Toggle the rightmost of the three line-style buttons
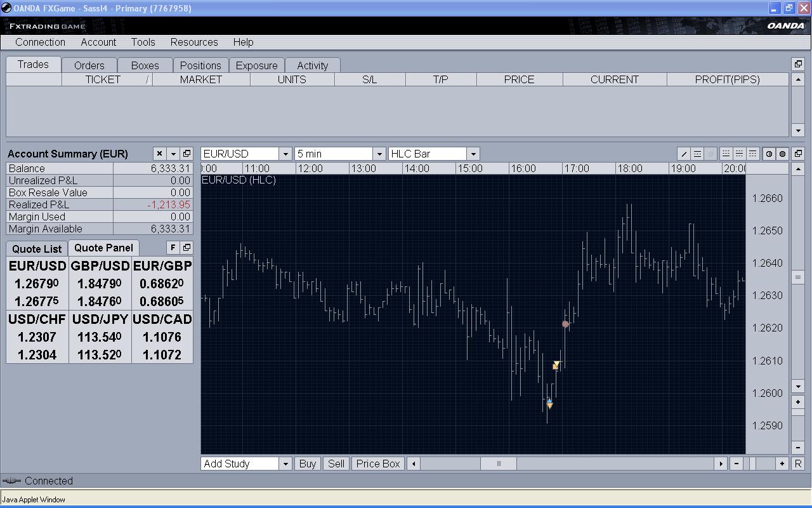Image resolution: width=812 pixels, height=508 pixels. coord(752,154)
